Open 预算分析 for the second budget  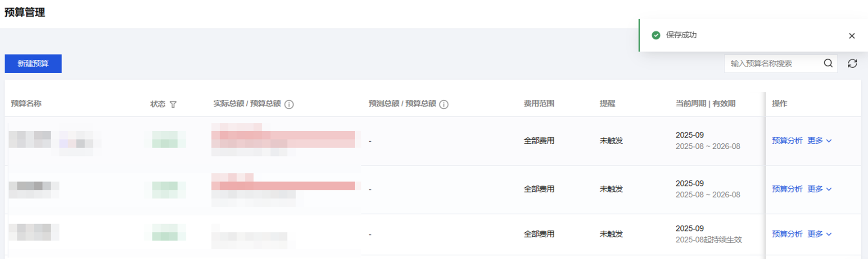click(787, 189)
